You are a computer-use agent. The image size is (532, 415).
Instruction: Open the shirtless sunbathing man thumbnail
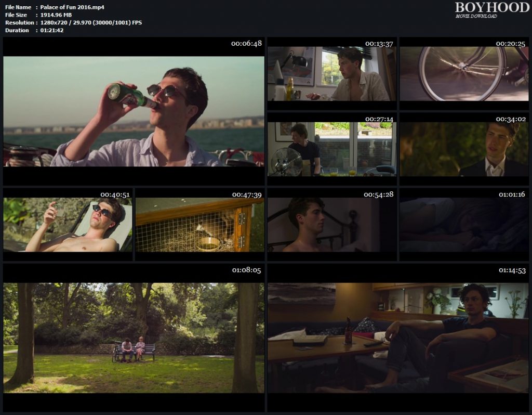68,225
